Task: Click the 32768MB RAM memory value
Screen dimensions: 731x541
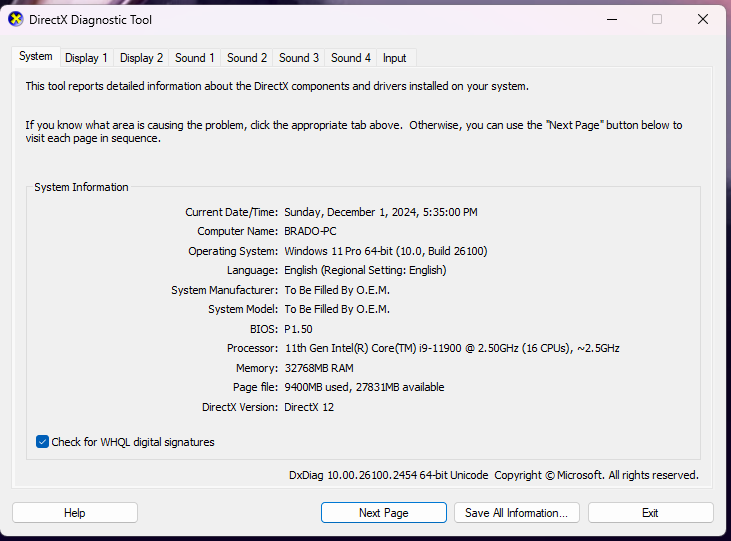Action: coord(319,368)
